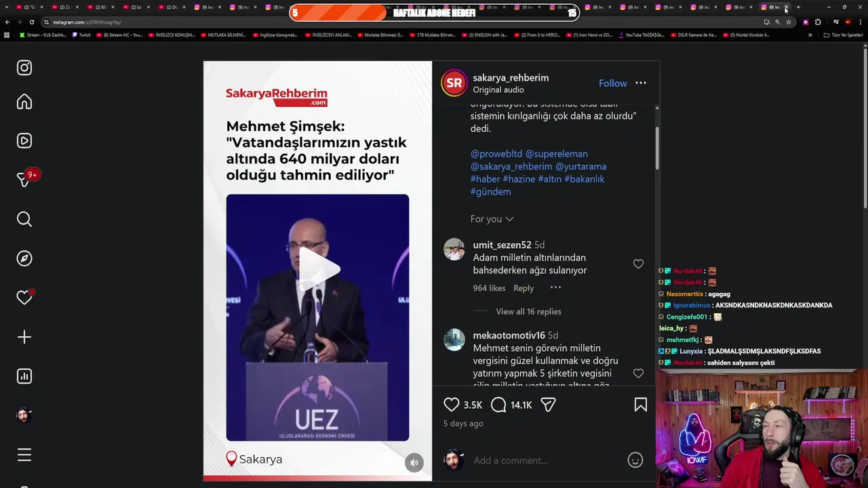Follow the sakarya_rehberim account
The image size is (868, 488).
click(x=612, y=83)
